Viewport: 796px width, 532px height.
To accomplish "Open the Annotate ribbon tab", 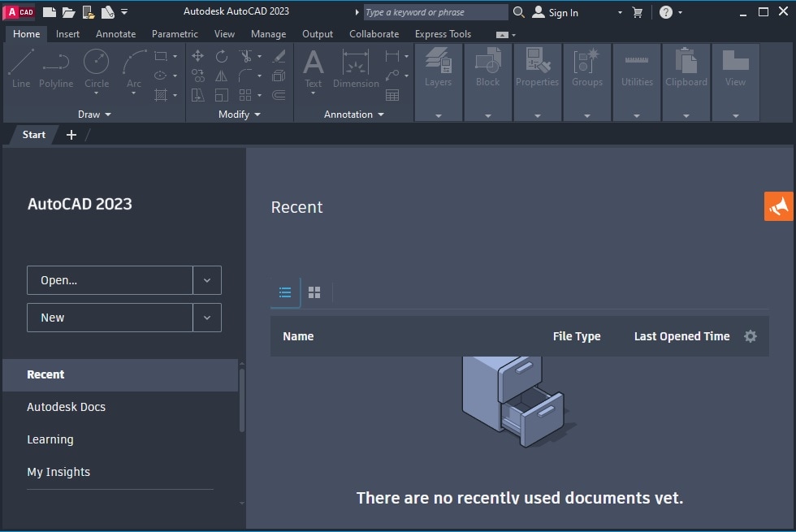I will (x=115, y=34).
